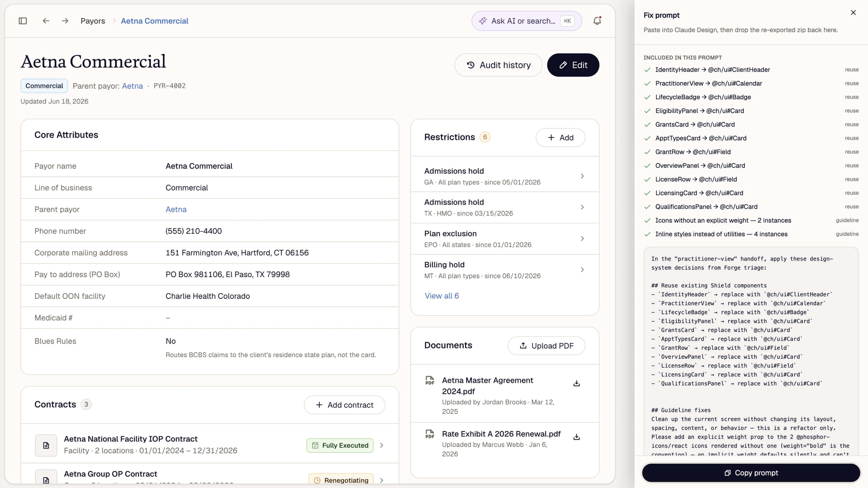Viewport: 868px width, 488px height.
Task: Copy prompt to clipboard
Action: tap(751, 473)
